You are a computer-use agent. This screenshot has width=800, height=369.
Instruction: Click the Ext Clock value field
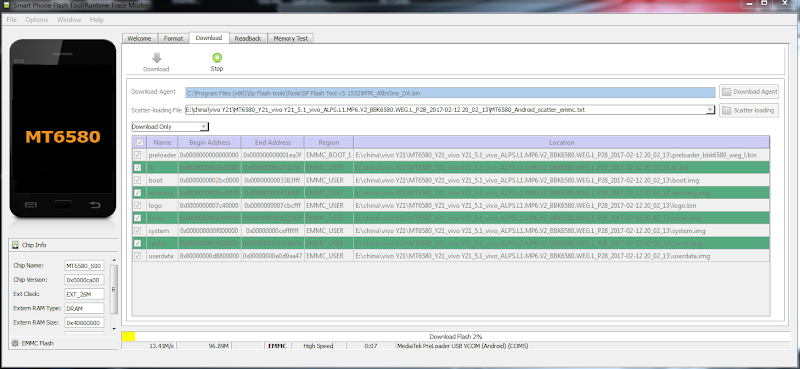point(84,294)
